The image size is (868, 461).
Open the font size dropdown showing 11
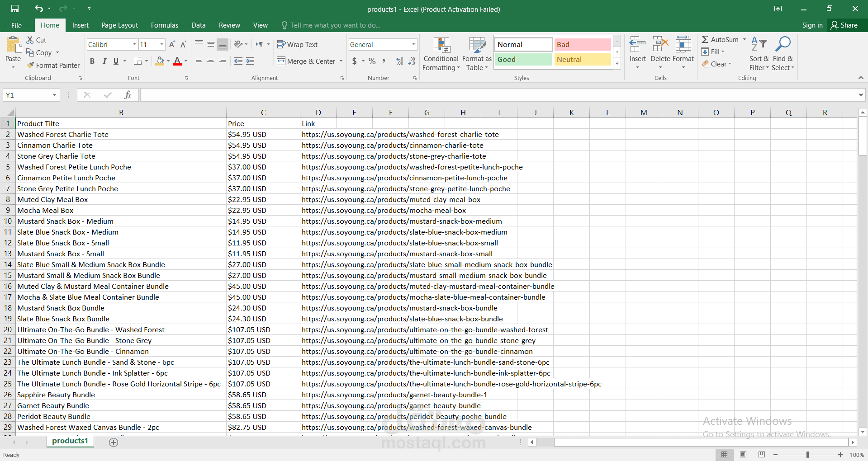point(162,44)
